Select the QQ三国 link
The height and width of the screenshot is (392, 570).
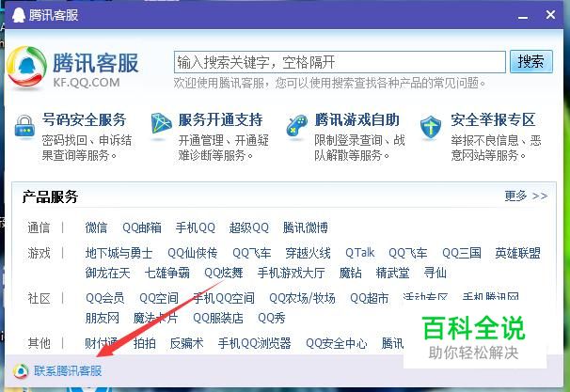click(462, 253)
